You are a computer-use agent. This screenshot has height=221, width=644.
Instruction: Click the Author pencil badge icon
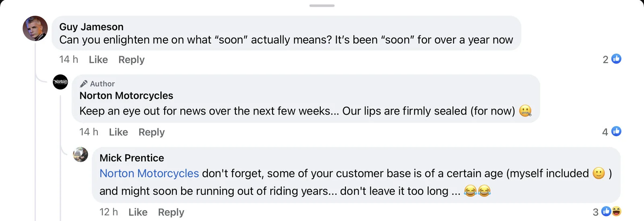84,84
